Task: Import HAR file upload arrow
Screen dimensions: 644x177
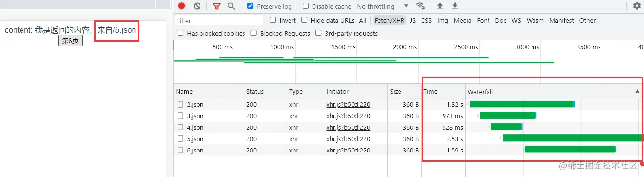Action: 440,6
